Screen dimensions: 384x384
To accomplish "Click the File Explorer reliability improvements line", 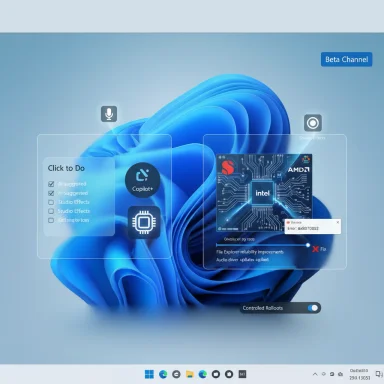I will [250, 252].
